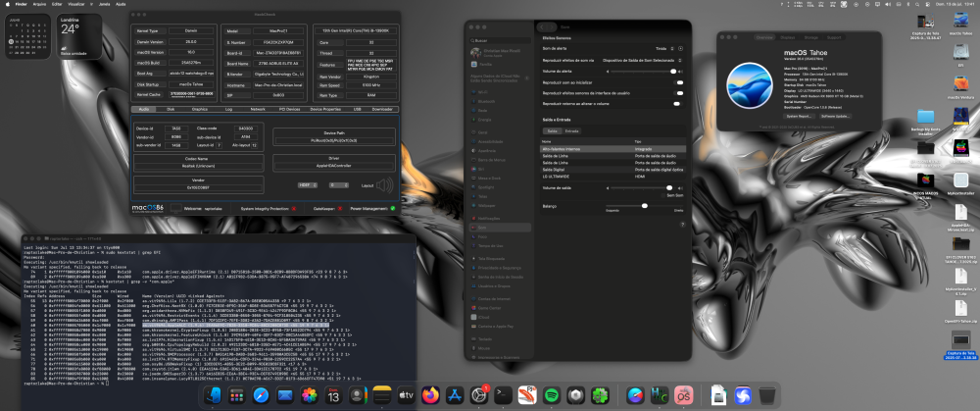Toggle Reproduzir retorno ao alterar o volume
The image size is (980, 411).
(x=677, y=103)
